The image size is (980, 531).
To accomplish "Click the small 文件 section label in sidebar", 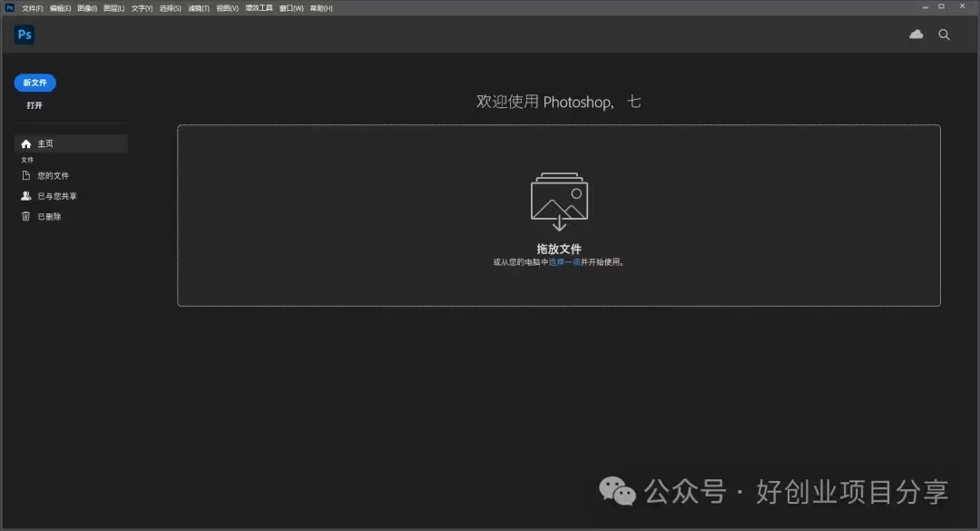I will 27,160.
